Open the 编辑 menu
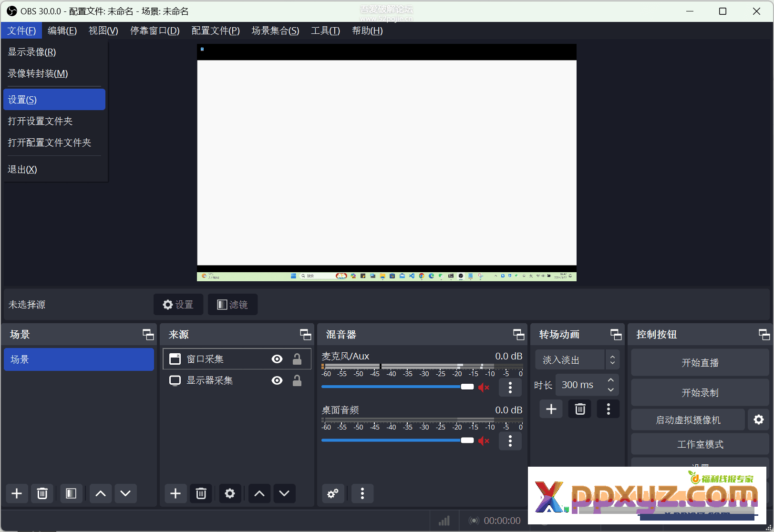774x532 pixels. click(x=62, y=31)
